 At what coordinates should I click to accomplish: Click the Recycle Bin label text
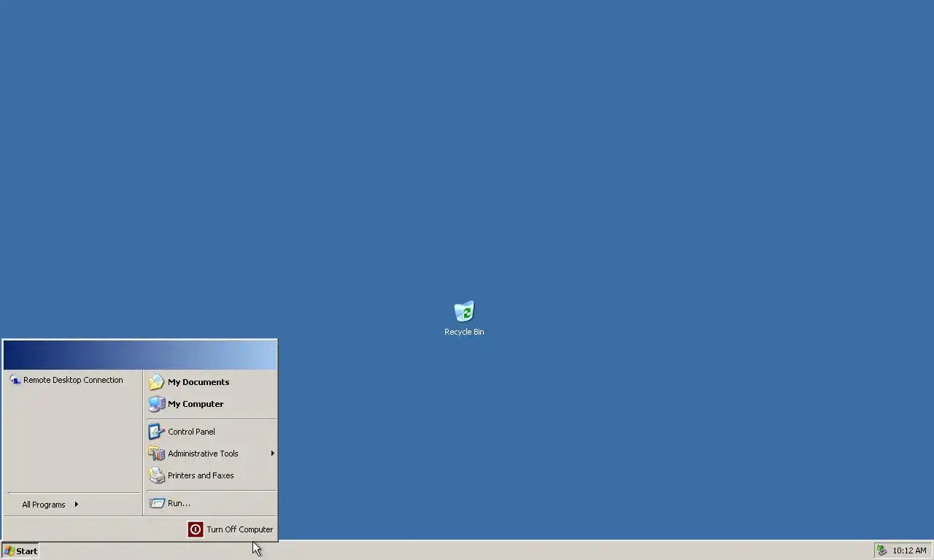[464, 332]
